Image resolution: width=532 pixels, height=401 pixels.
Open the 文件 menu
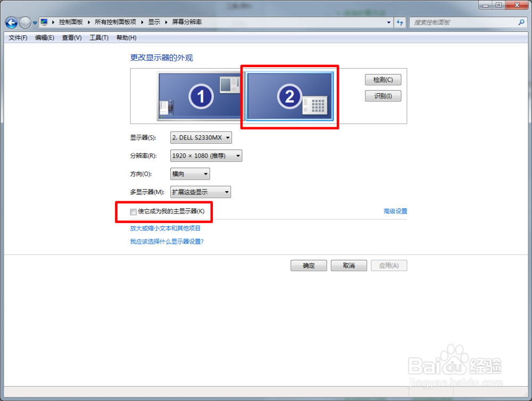17,37
